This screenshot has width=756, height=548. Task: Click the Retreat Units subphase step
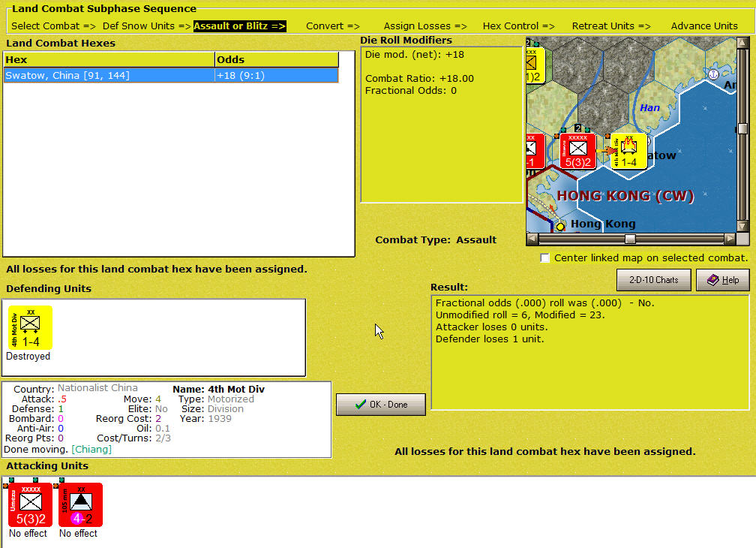pyautogui.click(x=610, y=26)
